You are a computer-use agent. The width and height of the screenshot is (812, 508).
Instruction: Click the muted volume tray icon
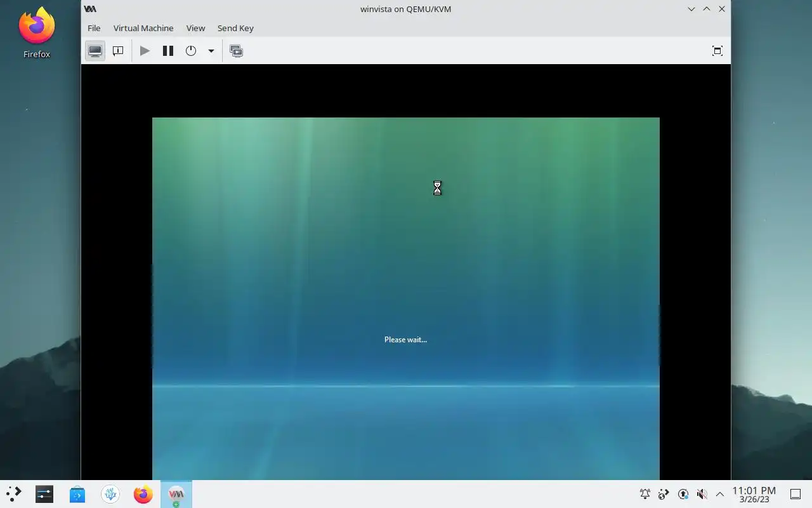click(x=702, y=494)
